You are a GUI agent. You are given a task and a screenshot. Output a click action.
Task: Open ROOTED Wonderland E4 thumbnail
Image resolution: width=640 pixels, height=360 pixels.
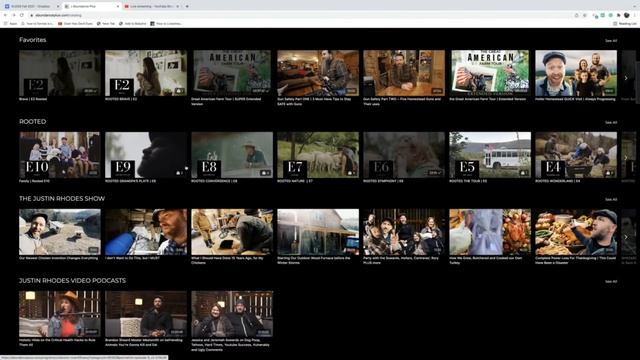point(576,155)
